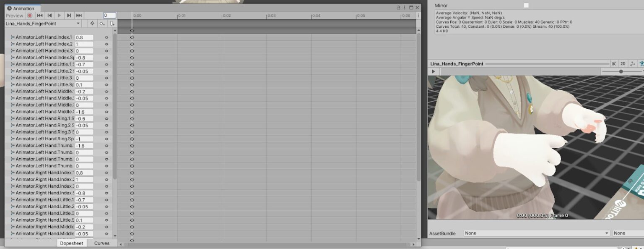Screen dimensions: 644x249
Task: Go to the next keyframe
Action: (69, 16)
